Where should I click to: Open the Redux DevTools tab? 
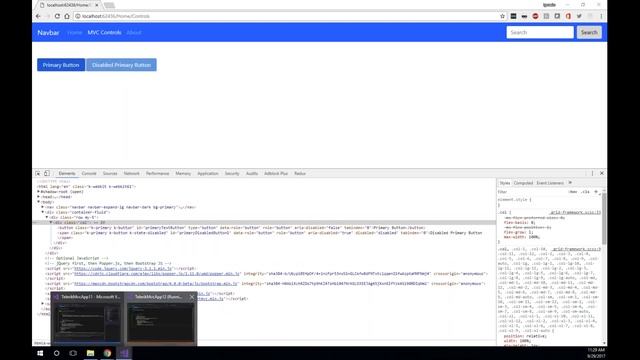[x=300, y=173]
